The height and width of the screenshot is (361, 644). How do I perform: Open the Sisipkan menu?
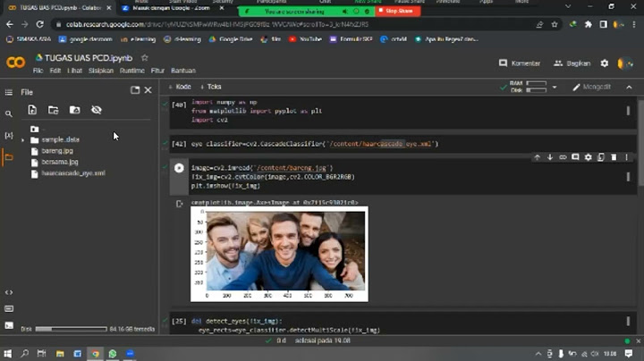pyautogui.click(x=100, y=71)
